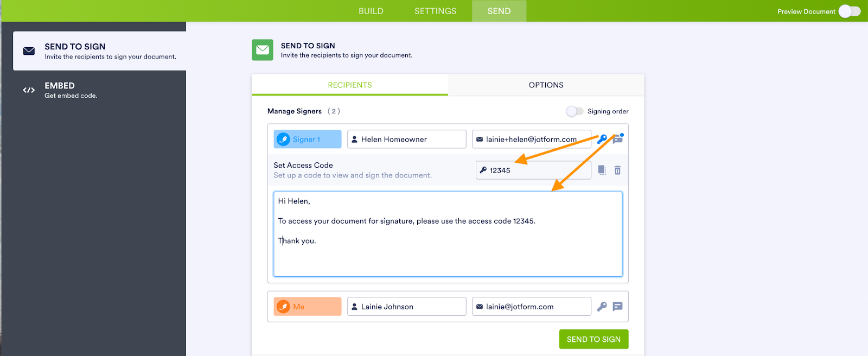Switch to the Options tab
Screen dimensions: 868x356
546,85
